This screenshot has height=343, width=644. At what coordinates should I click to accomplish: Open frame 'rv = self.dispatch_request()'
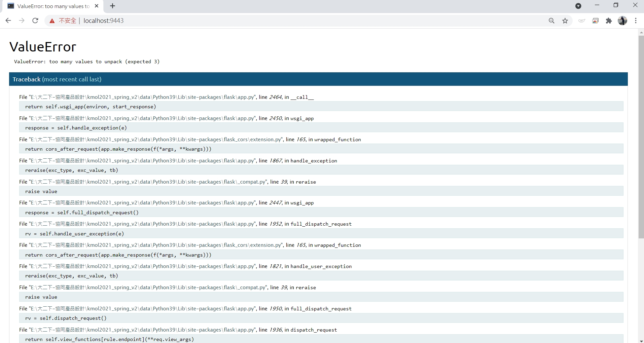[x=321, y=318]
